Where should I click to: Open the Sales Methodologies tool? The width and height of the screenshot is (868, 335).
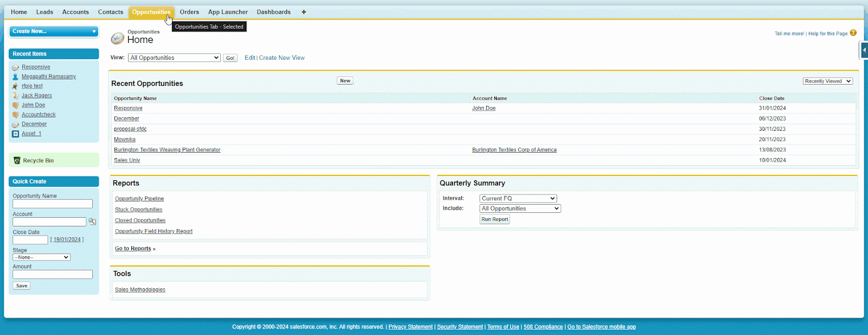tap(140, 290)
